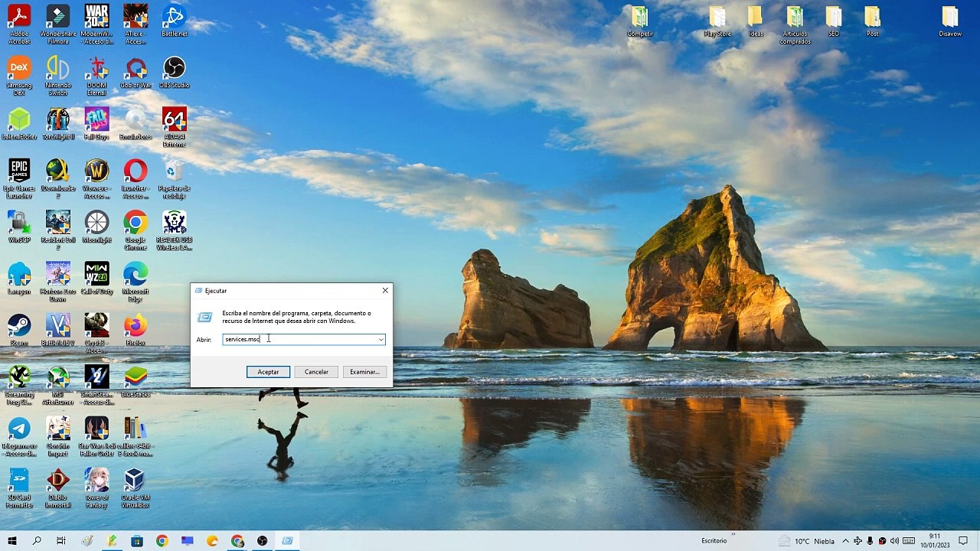Select the God of War desktop icon
The width and height of the screenshot is (980, 551).
tap(136, 72)
